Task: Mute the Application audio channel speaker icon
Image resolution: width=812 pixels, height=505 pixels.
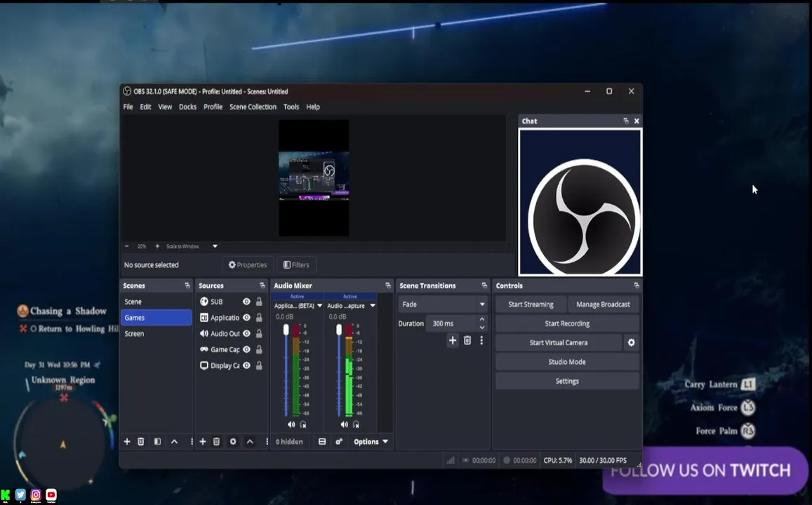Action: [x=291, y=424]
